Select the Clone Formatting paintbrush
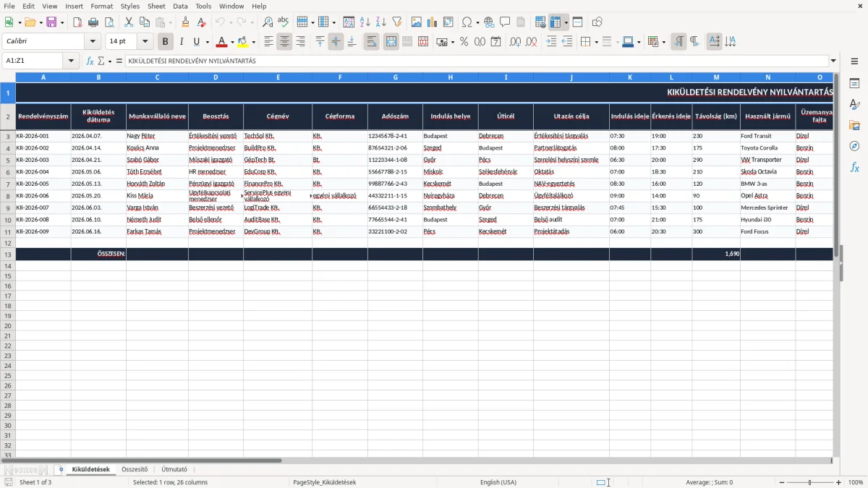 coord(185,22)
